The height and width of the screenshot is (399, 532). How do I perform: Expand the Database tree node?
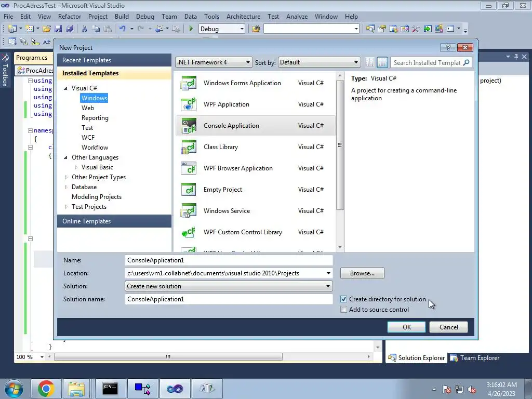click(66, 187)
